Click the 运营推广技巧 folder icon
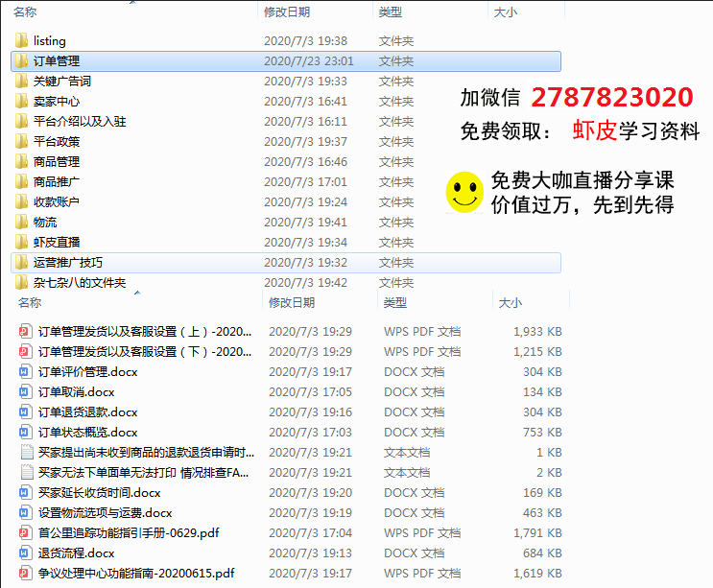The height and width of the screenshot is (588, 713). pos(21,262)
